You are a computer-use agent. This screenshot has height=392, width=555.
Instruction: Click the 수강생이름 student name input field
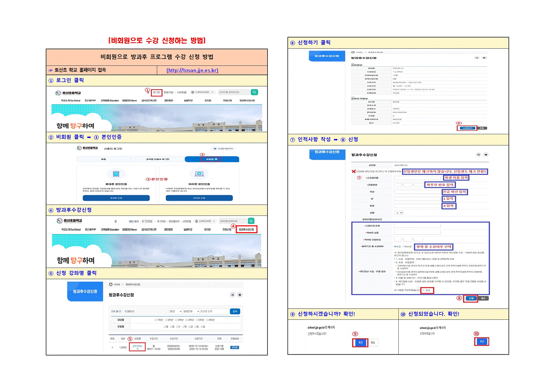417,178
